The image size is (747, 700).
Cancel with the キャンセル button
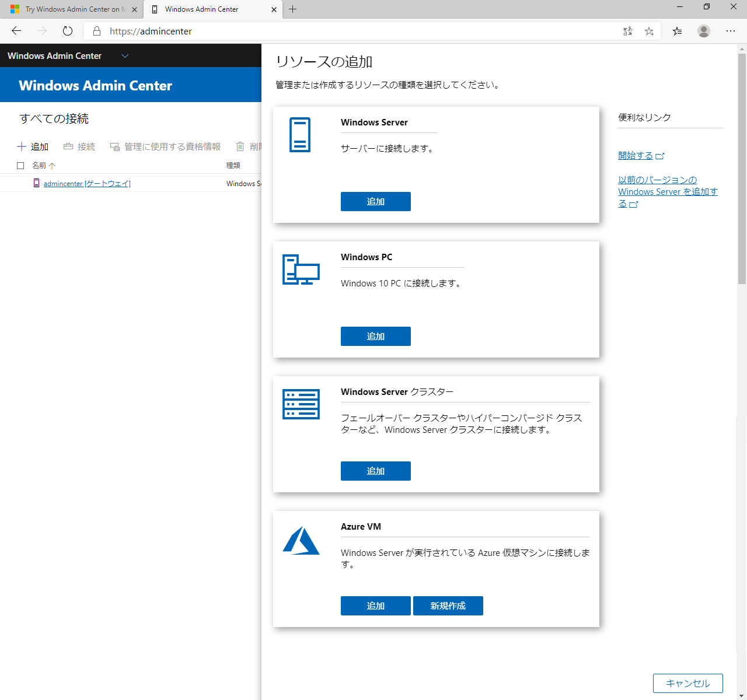click(x=688, y=683)
